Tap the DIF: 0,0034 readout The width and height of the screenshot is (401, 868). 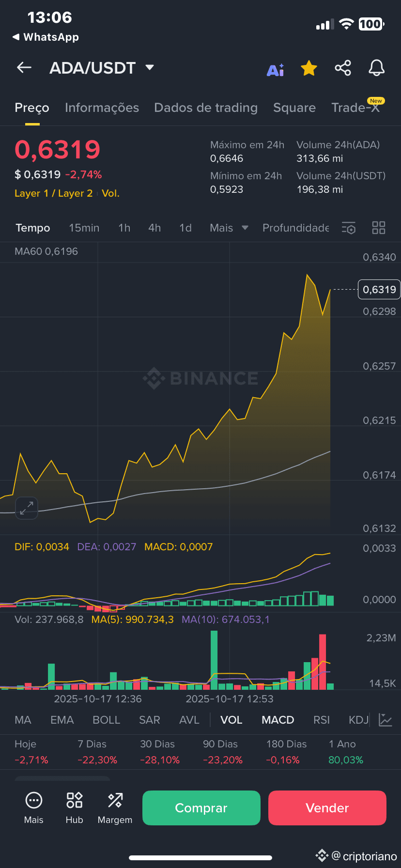click(42, 547)
